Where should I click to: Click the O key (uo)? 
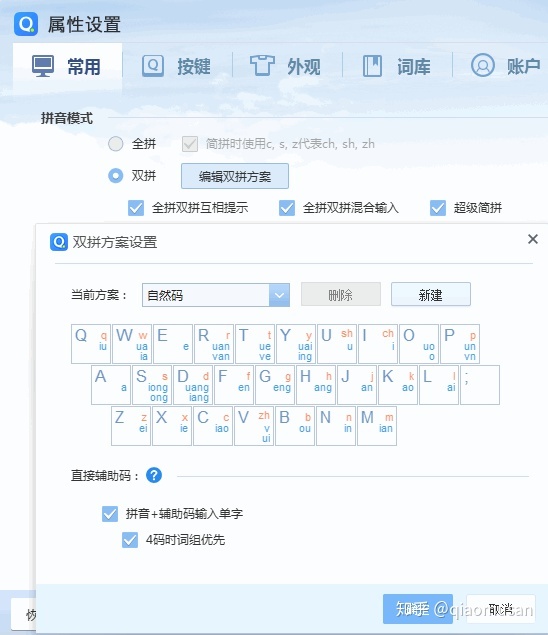point(419,344)
